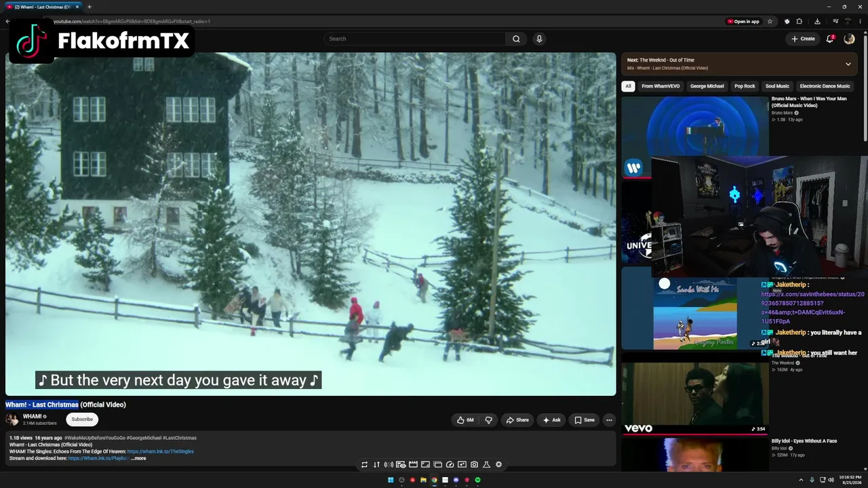Screen dimensions: 868x488
Task: Select the 'Soul Music' filter chip
Action: (x=777, y=86)
